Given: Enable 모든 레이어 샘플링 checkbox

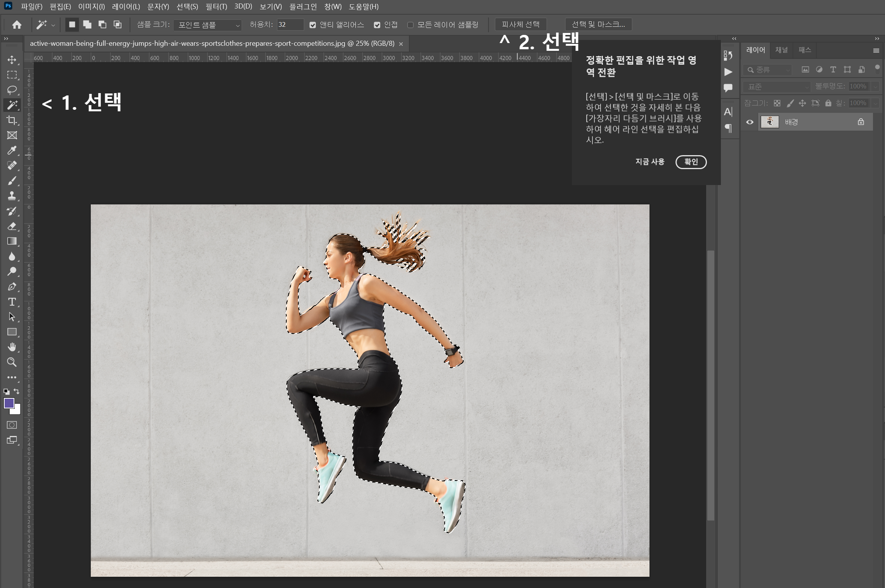Looking at the screenshot, I should point(410,25).
